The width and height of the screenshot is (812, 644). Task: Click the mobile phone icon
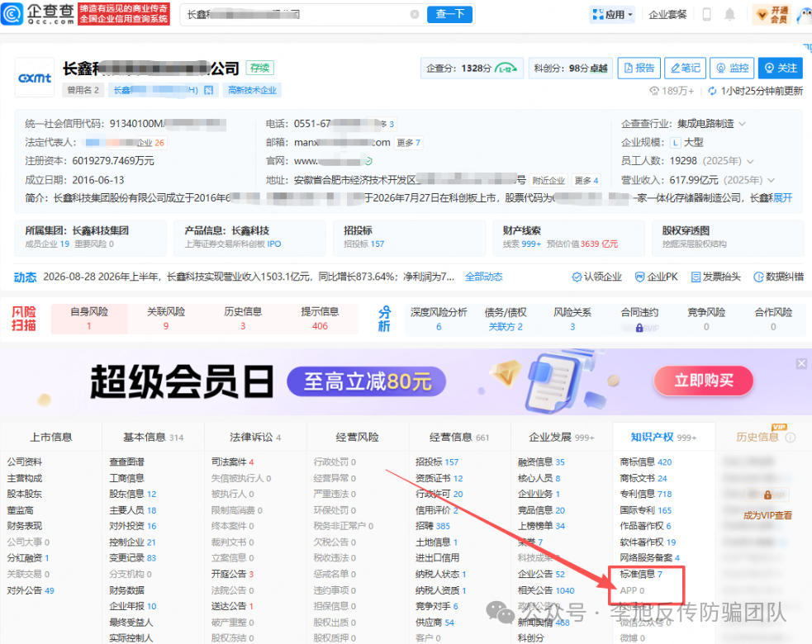pos(706,15)
